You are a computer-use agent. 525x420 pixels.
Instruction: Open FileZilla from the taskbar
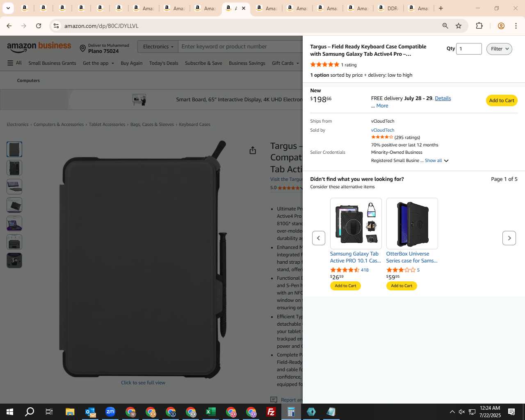(271, 412)
